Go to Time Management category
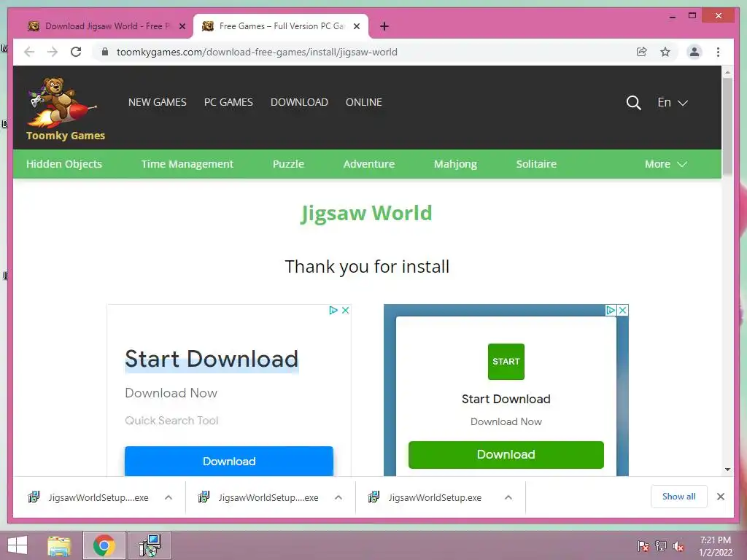 (187, 164)
